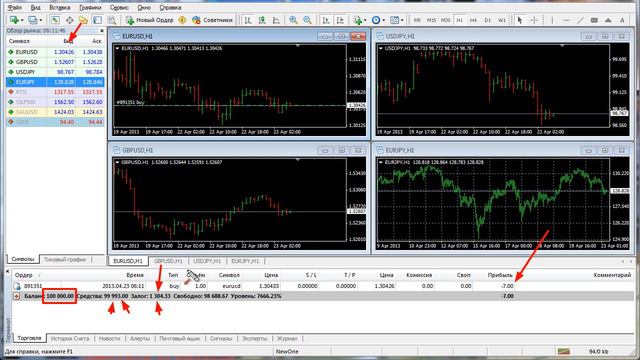The height and width of the screenshot is (360, 640).
Task: Open the Справка menu
Action: click(x=170, y=7)
